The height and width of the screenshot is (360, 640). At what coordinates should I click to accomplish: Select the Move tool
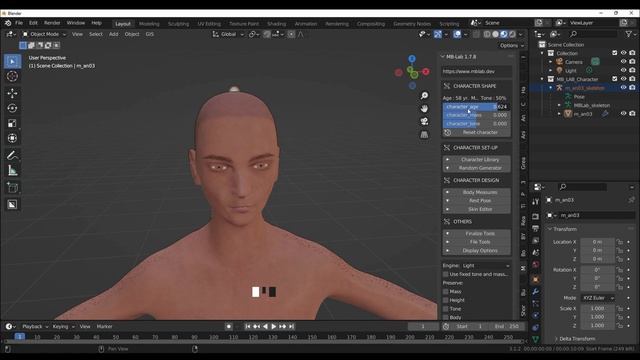tap(12, 93)
